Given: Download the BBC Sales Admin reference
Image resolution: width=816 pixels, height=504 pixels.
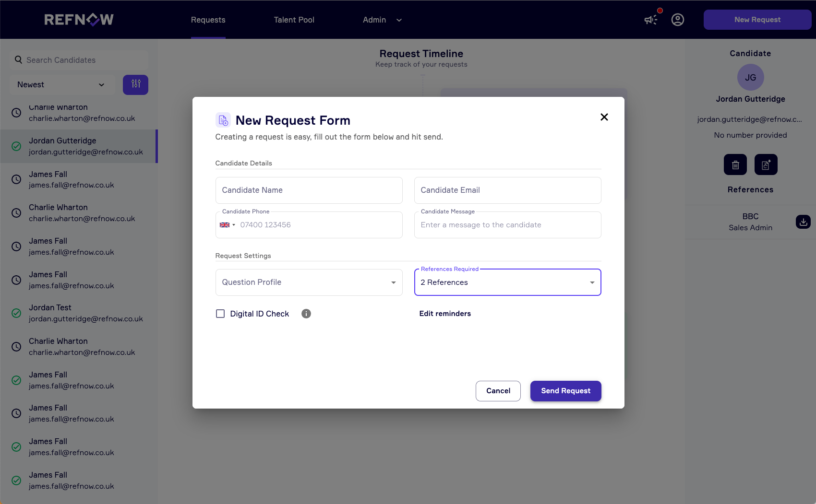Looking at the screenshot, I should tap(803, 222).
